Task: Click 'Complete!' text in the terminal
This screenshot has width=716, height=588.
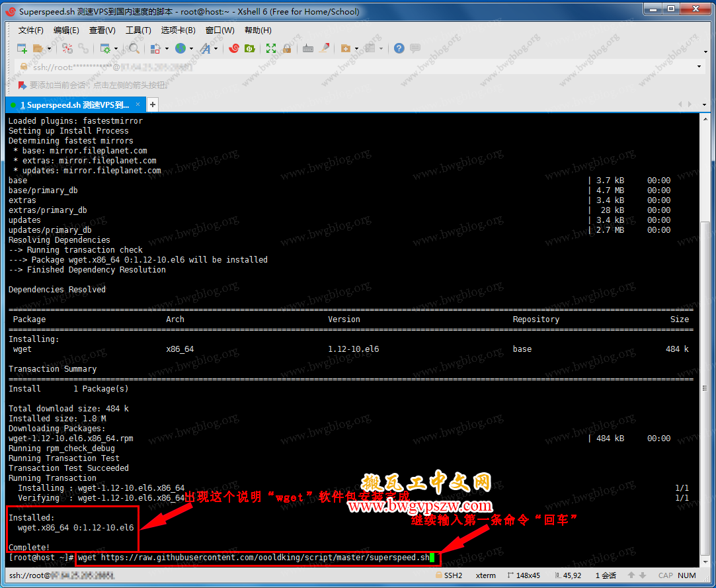Action: point(29,548)
